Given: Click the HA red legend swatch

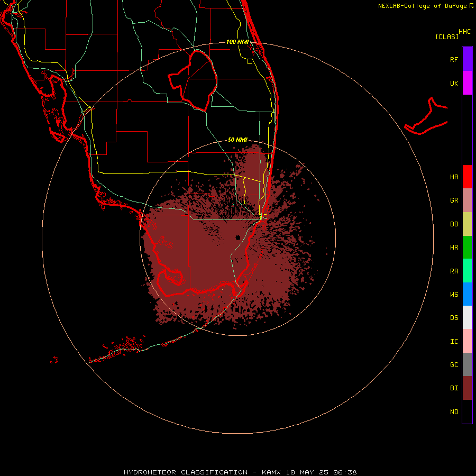Looking at the screenshot, I should (467, 177).
